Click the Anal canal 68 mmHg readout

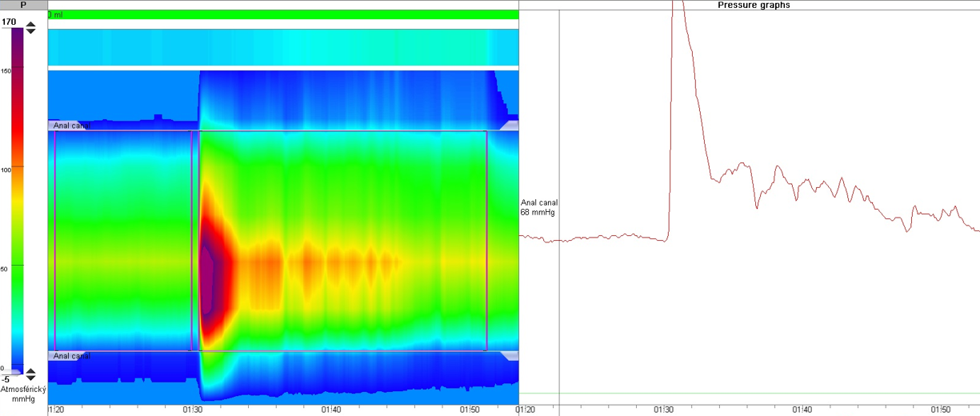[x=538, y=207]
